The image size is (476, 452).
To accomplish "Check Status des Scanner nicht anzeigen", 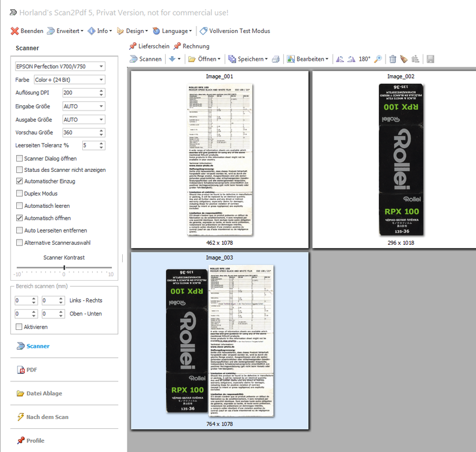I will pyautogui.click(x=20, y=170).
